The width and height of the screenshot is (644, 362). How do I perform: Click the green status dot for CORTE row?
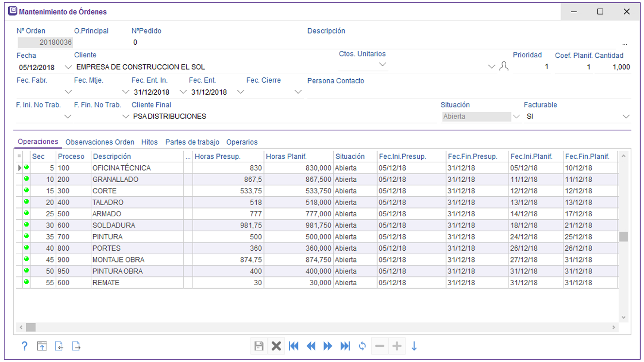coord(26,190)
